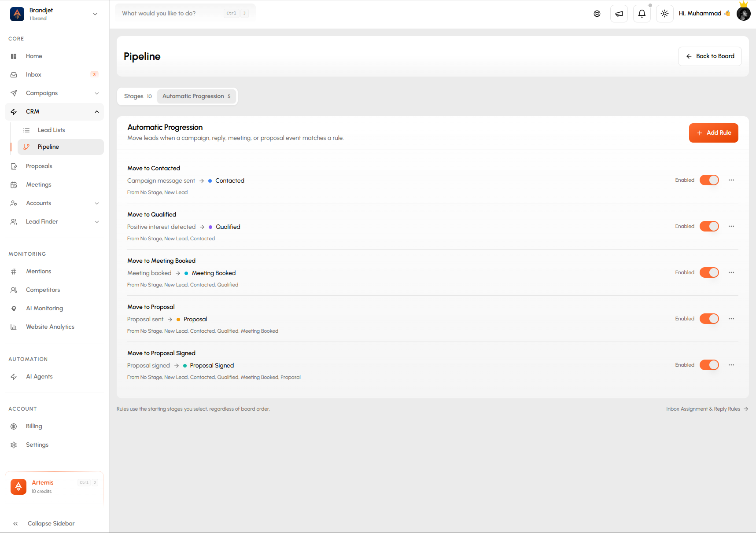Open Website Analytics page

point(55,327)
